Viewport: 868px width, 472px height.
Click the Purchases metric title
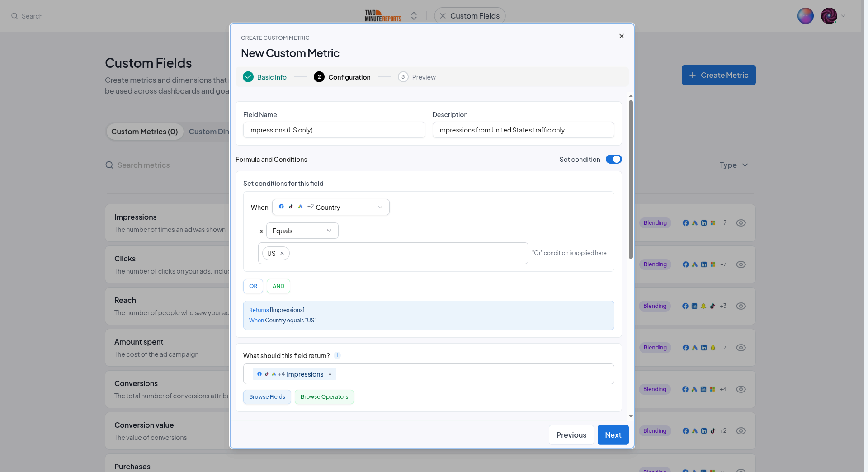pos(132,467)
